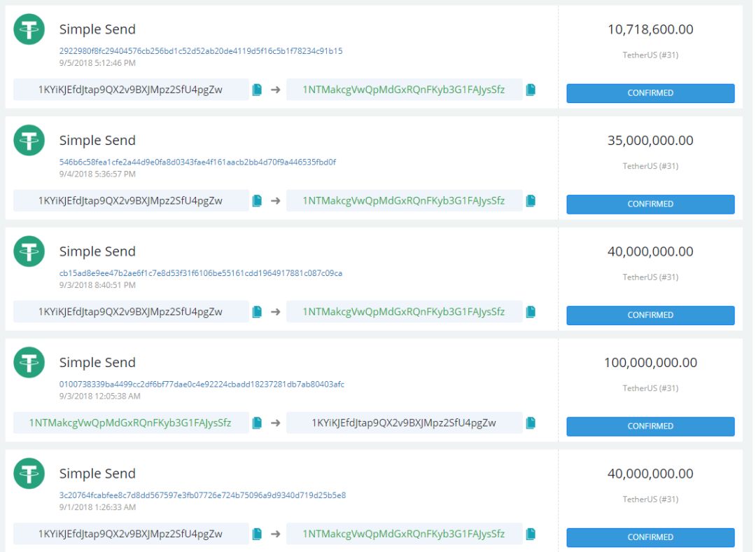Image resolution: width=756 pixels, height=552 pixels.
Task: Click timestamp 9/5/2018 5:12:46 PM
Action: pos(97,63)
